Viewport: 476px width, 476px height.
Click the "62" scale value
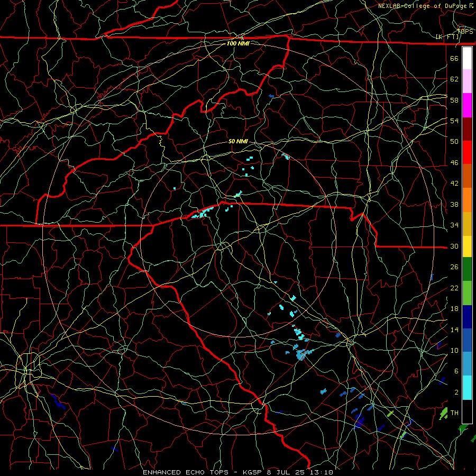(454, 79)
